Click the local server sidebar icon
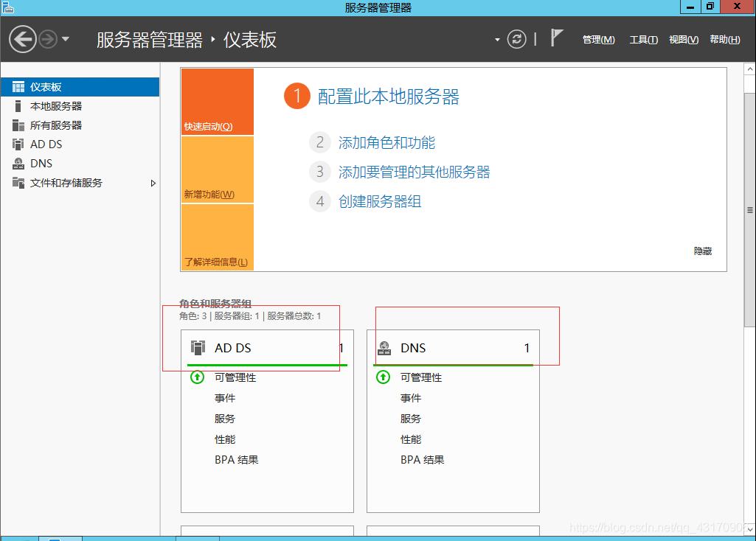Image resolution: width=756 pixels, height=541 pixels. [x=18, y=106]
